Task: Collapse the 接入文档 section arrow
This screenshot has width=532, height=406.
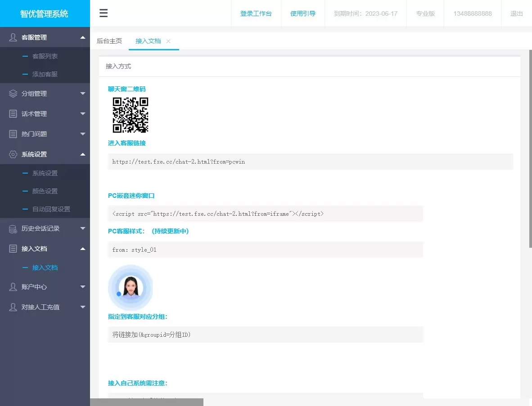Action: point(83,249)
